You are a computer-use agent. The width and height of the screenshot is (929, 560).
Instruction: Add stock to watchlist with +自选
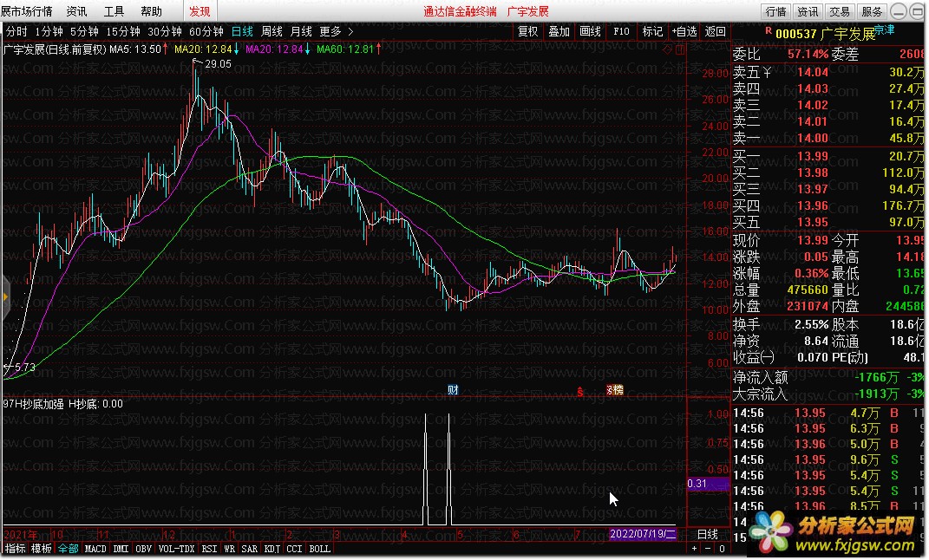click(x=684, y=31)
